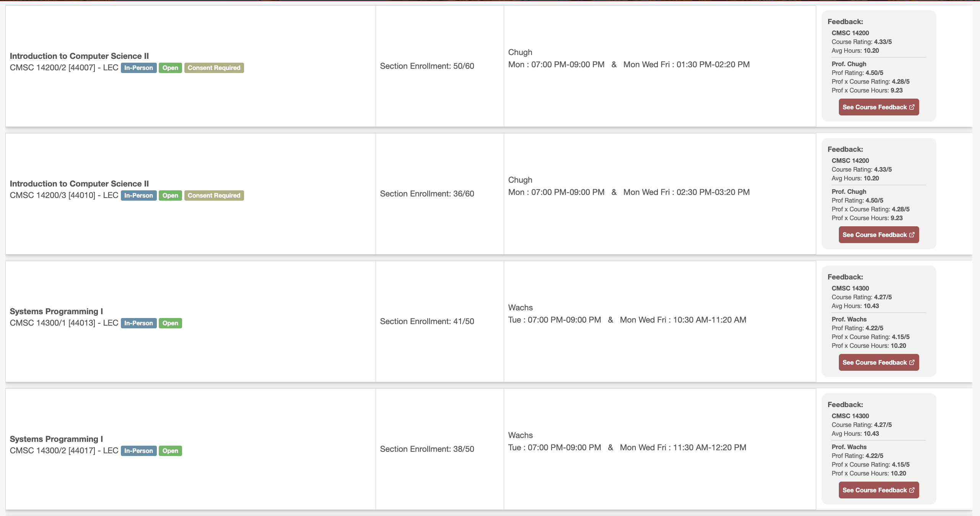Viewport: 980px width, 516px height.
Task: Click external-link icon in CMSC 14300/2 feedback button
Action: click(x=912, y=490)
